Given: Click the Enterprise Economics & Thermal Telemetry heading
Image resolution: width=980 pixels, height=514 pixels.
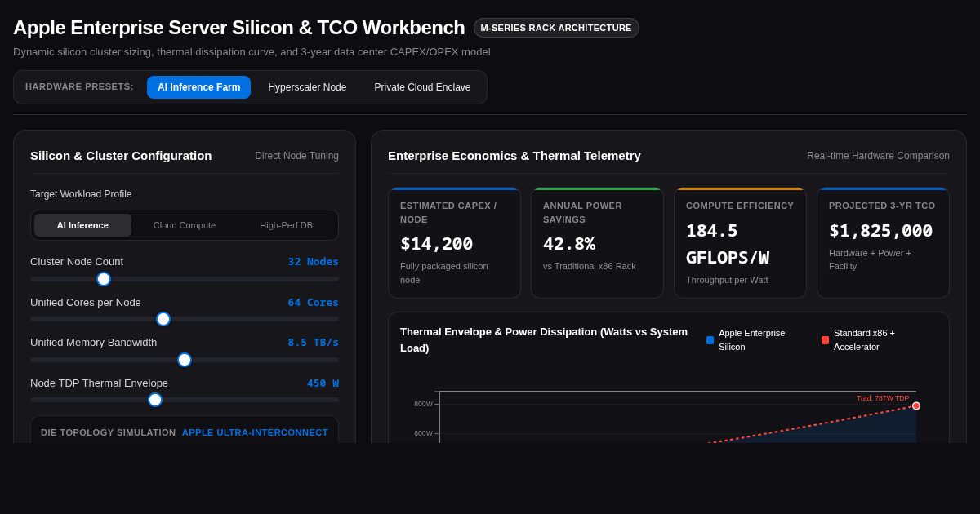Looking at the screenshot, I should pyautogui.click(x=514, y=155).
